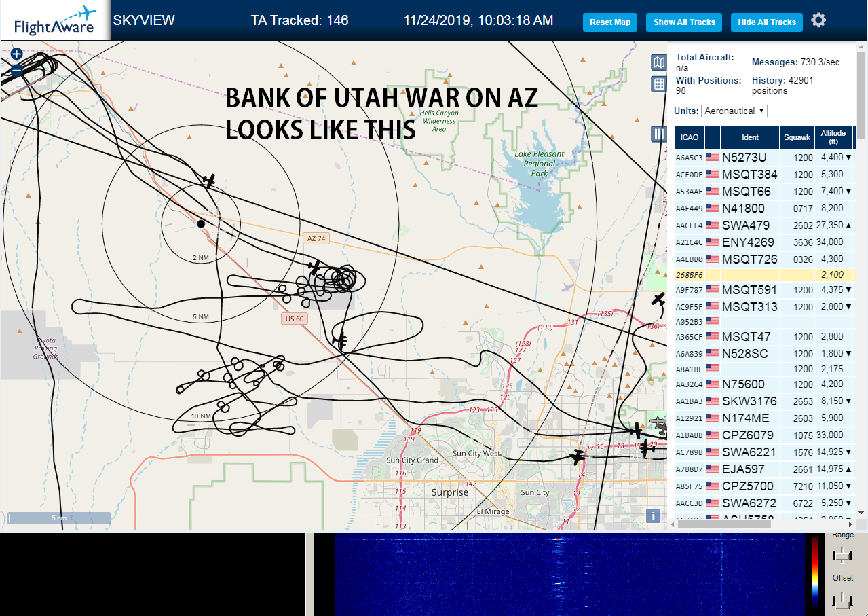
Task: Select the MSQT313 aircraft row
Action: point(765,307)
